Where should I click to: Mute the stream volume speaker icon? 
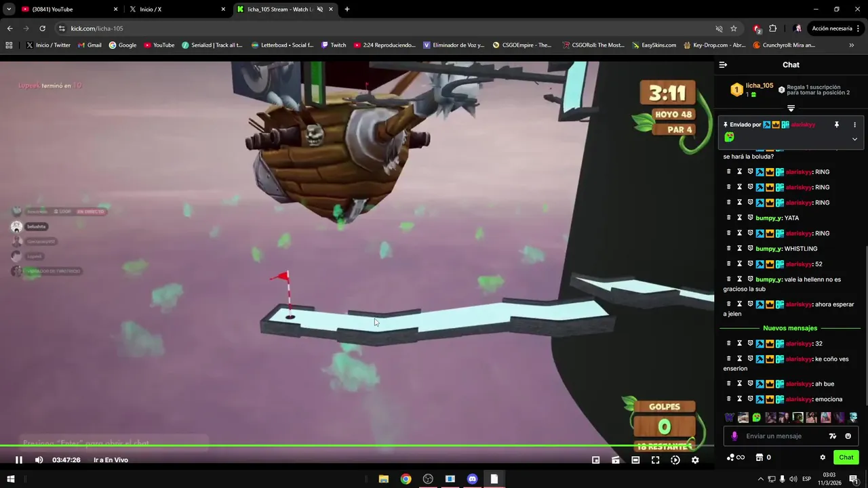[39, 460]
